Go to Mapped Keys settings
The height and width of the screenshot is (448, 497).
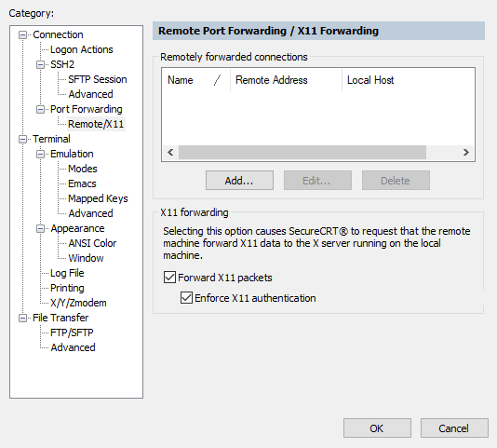98,198
